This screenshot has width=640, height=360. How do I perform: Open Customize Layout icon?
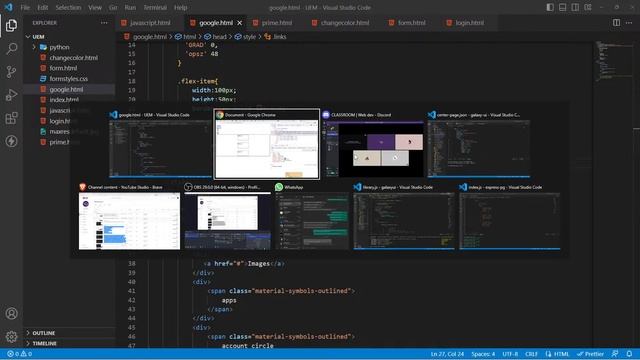(588, 7)
